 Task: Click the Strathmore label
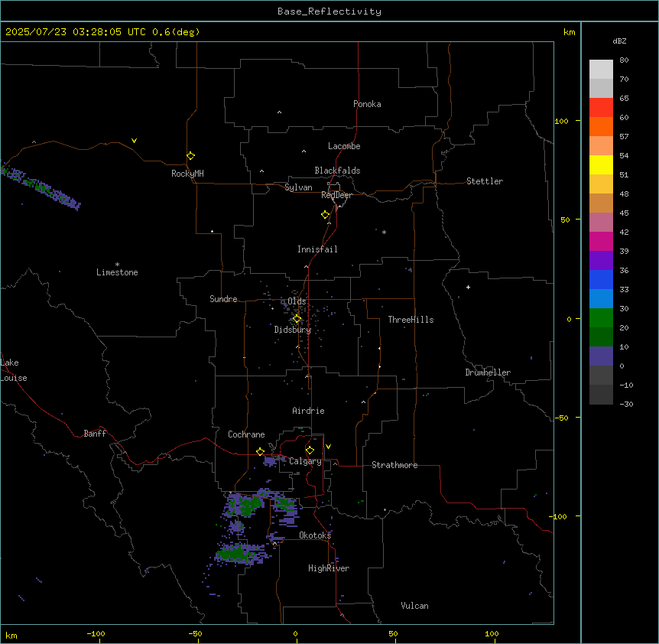click(x=394, y=465)
